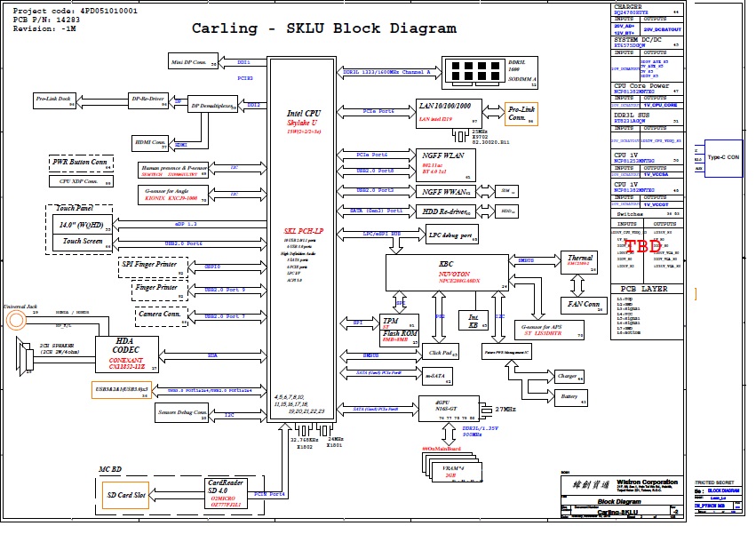Viewport: 756px width, 534px height.
Task: Click the 2CH speaker symbol
Action: (23, 356)
